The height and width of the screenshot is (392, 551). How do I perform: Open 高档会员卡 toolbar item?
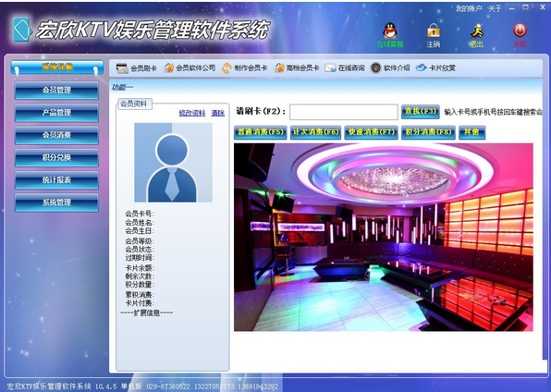coord(297,67)
